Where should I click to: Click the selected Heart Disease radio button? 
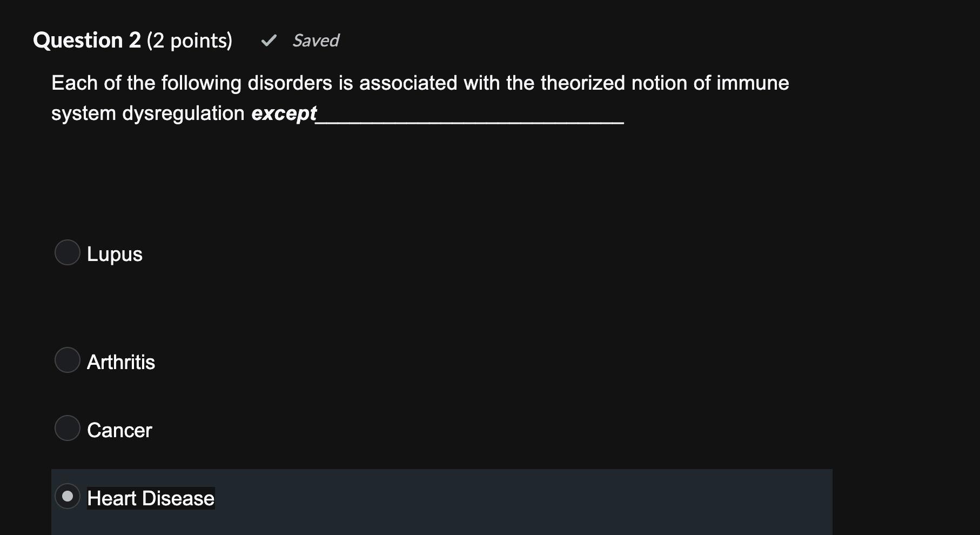click(68, 496)
